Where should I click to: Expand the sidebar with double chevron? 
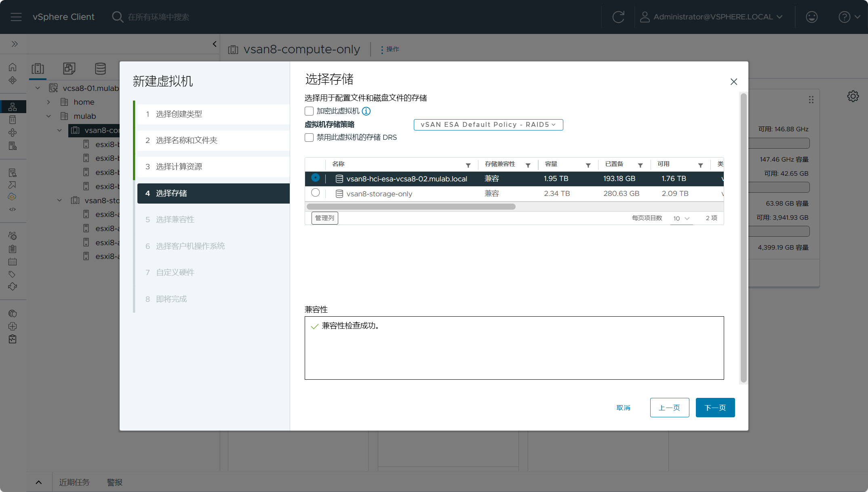click(15, 44)
